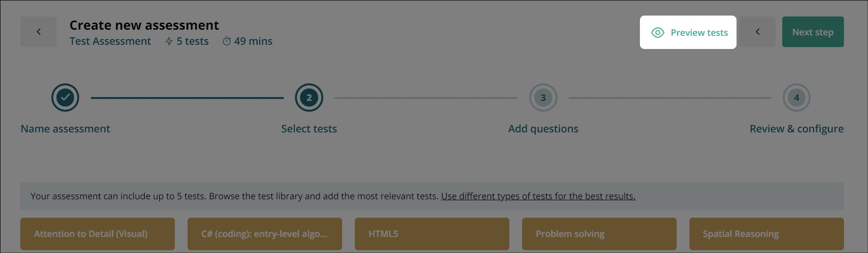The height and width of the screenshot is (253, 868).
Task: Open the Preview tests button
Action: coord(688,32)
